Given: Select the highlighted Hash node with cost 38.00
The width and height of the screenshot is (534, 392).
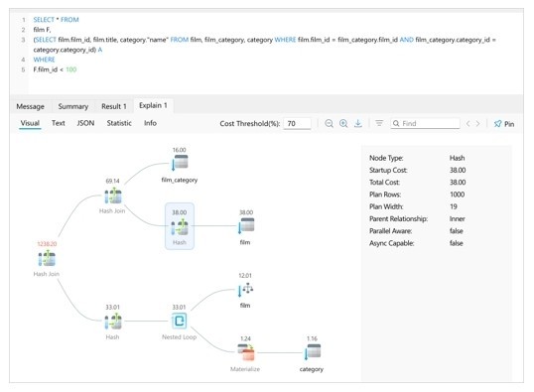Looking at the screenshot, I should coord(180,227).
